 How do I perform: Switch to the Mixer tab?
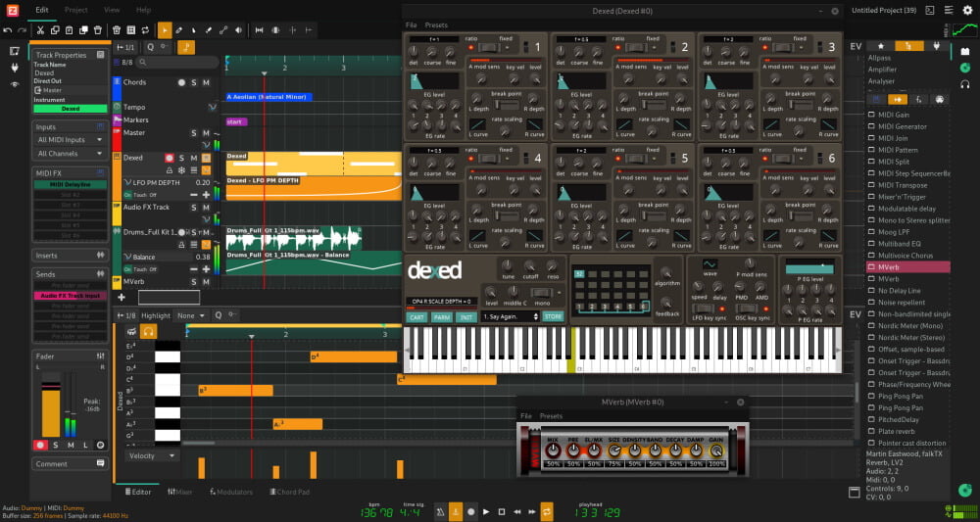coord(179,492)
